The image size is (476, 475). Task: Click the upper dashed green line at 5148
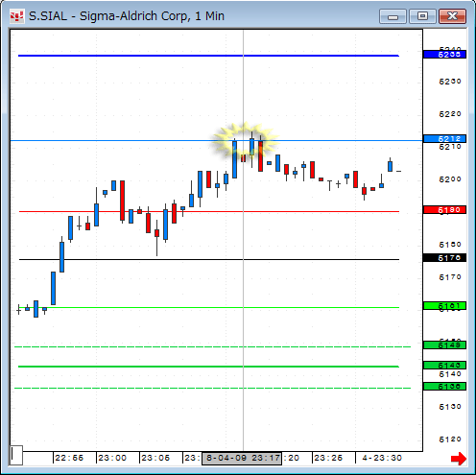[x=212, y=346]
